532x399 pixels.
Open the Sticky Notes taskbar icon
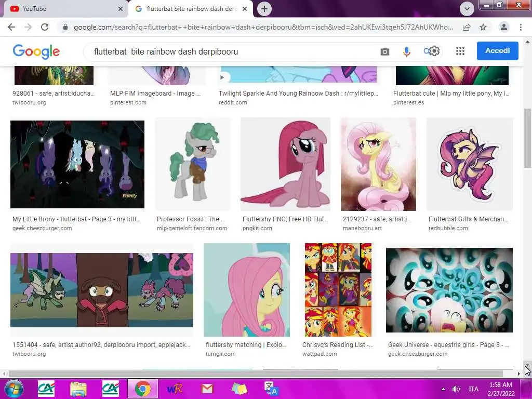tap(239, 389)
